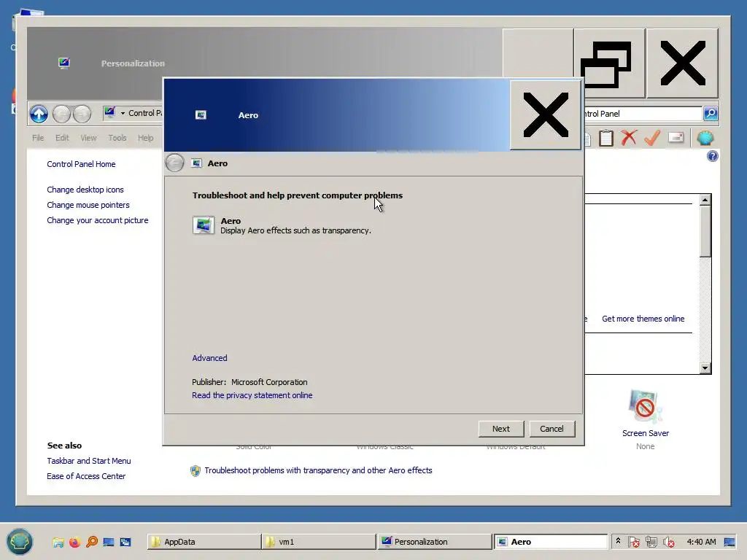Open the Help menu

pos(146,138)
